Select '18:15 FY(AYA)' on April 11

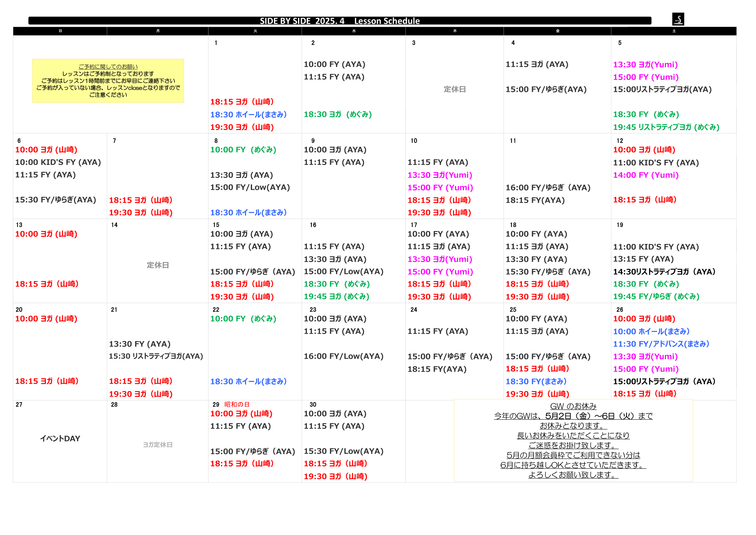click(x=535, y=200)
